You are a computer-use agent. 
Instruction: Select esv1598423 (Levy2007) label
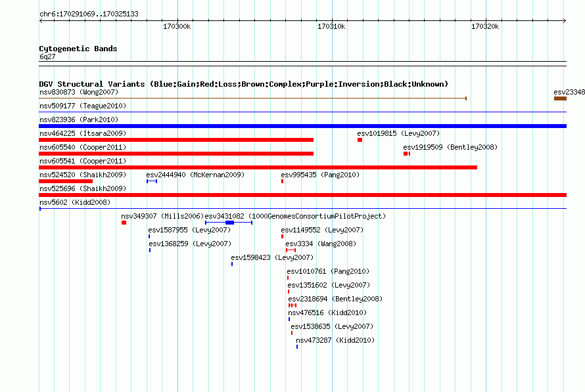(x=272, y=257)
